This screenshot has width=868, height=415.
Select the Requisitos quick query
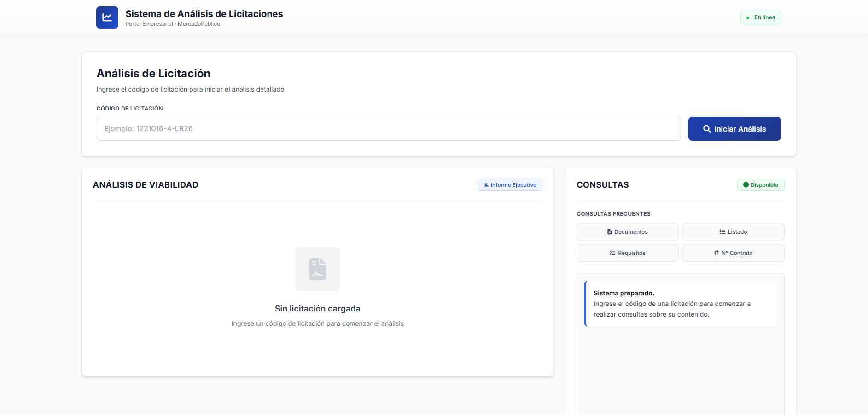pyautogui.click(x=627, y=253)
